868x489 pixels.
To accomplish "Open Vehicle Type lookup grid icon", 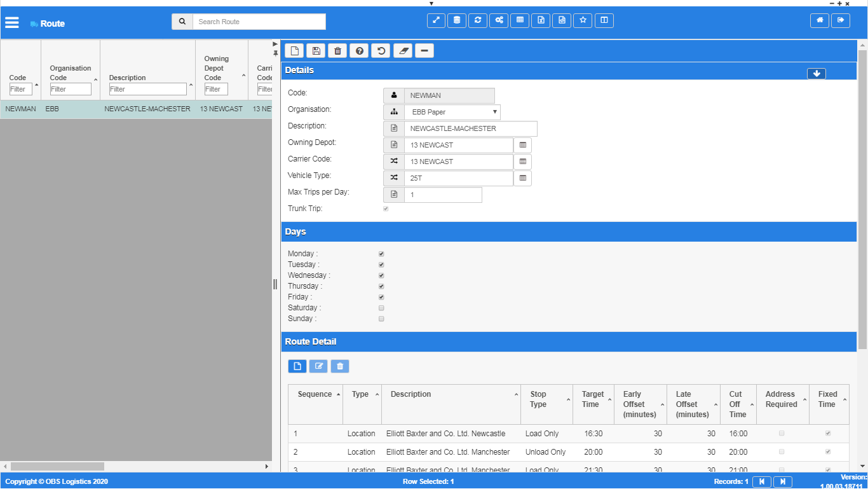I will 523,178.
